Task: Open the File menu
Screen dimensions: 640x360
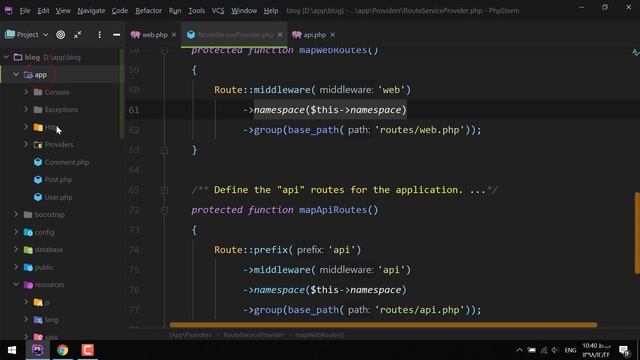Action: (25, 11)
